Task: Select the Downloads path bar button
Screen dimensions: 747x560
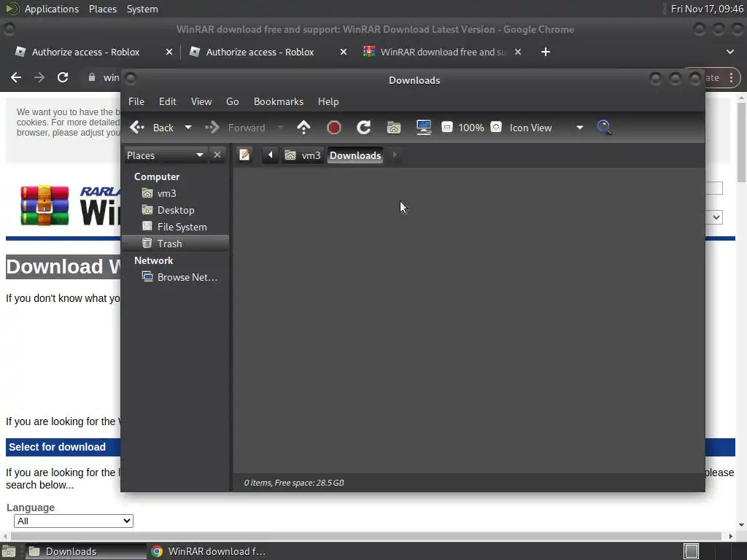Action: (x=355, y=155)
